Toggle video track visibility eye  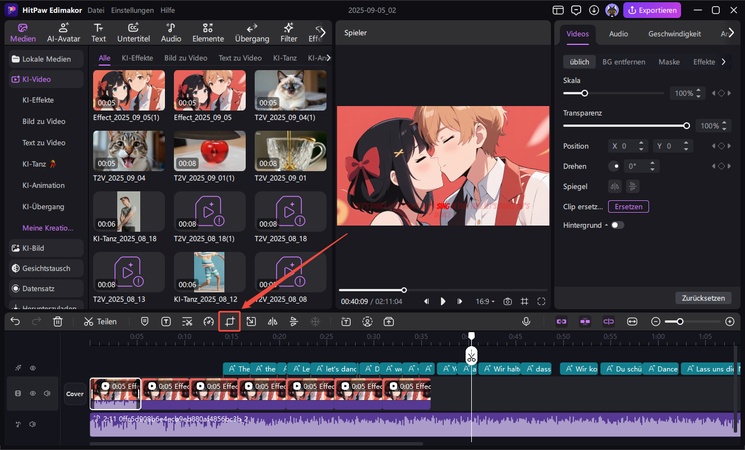[33, 393]
